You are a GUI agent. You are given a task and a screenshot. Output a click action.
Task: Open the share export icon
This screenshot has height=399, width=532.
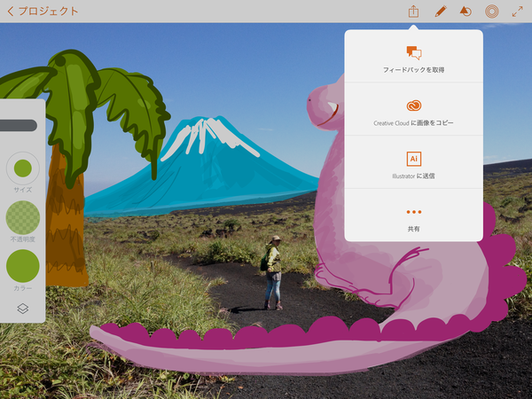point(413,12)
